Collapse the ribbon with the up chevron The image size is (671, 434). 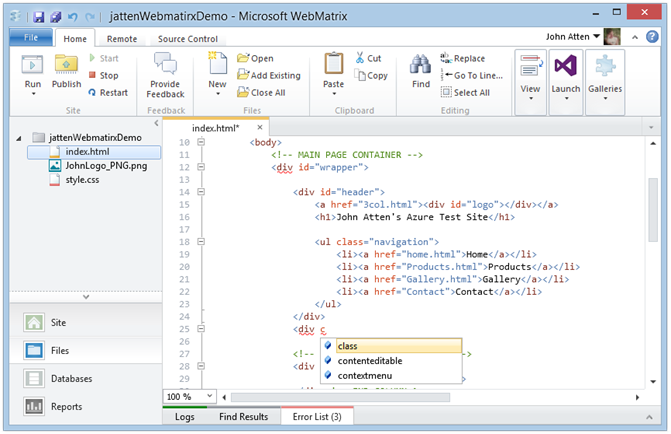coord(635,38)
